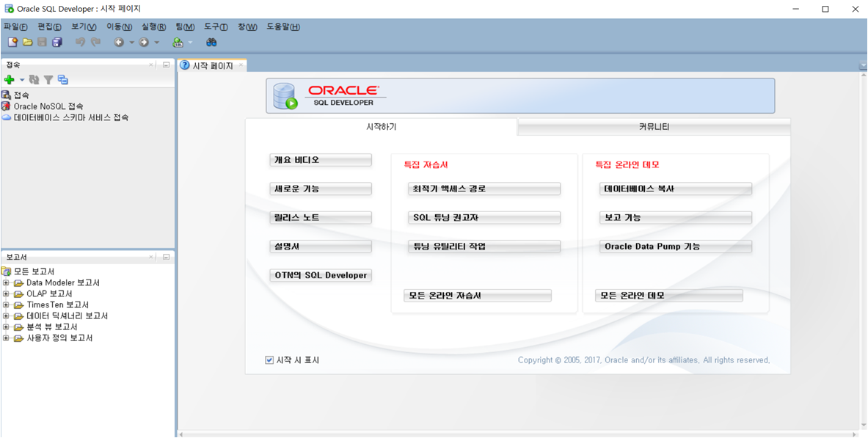Click the help icon on 시작 페이지 tab
The image size is (868, 438).
[186, 65]
